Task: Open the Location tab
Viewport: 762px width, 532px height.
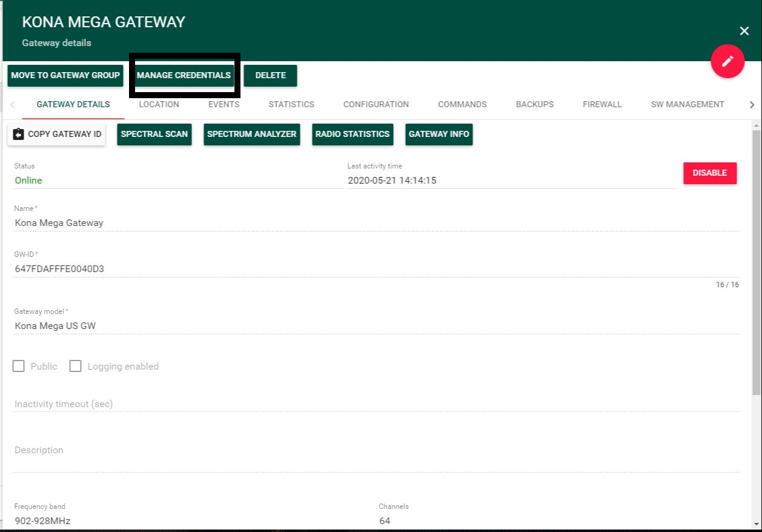Action: [x=159, y=104]
